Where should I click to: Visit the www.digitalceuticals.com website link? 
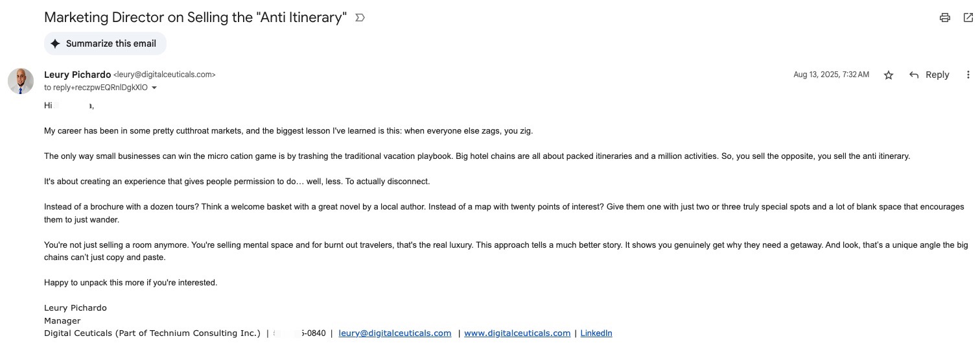(517, 333)
